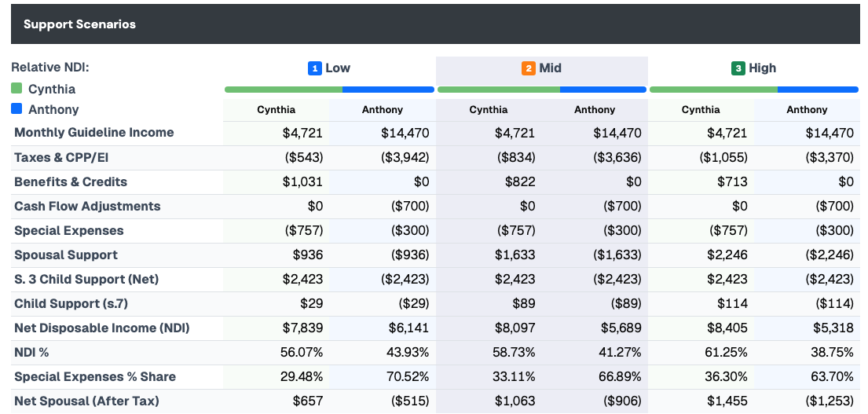Screen dimensions: 868x414
Task: Click the Taxes & CPP/EI row label
Action: click(x=61, y=158)
